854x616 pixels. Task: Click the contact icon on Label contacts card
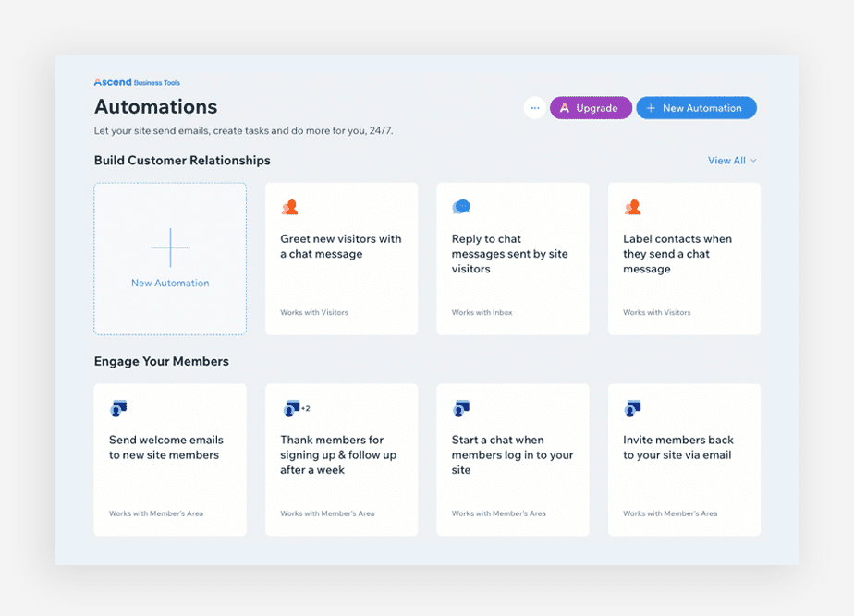coord(631,206)
